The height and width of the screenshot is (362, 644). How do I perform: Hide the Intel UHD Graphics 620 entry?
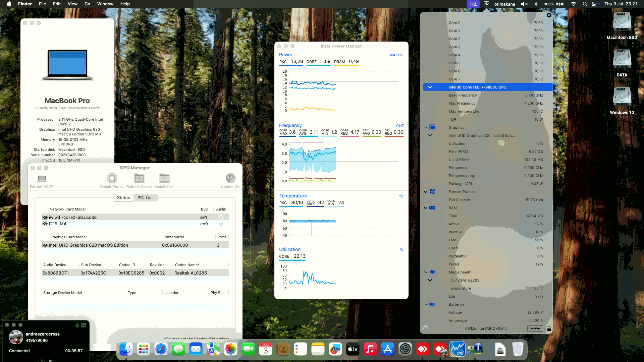tap(45, 245)
